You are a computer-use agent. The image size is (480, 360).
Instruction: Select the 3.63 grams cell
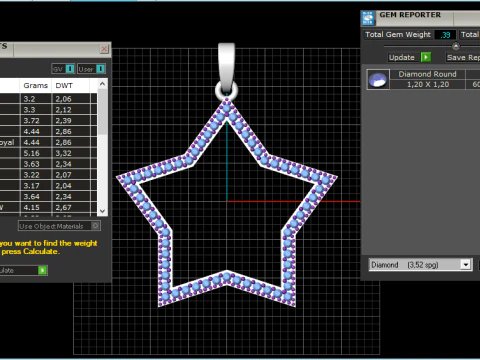(36, 164)
